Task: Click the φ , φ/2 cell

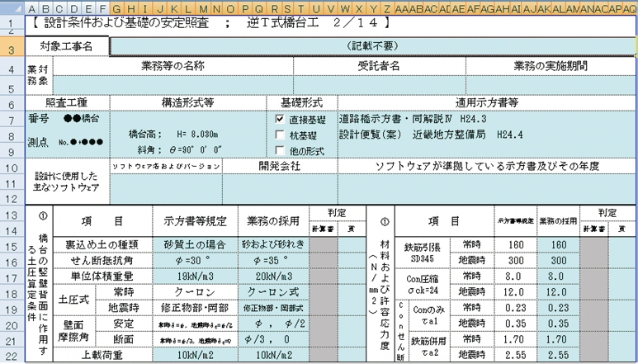Action: (x=273, y=324)
